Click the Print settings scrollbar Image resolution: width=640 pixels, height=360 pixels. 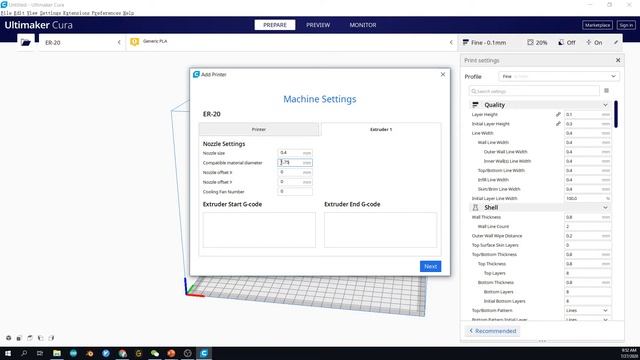[616, 114]
